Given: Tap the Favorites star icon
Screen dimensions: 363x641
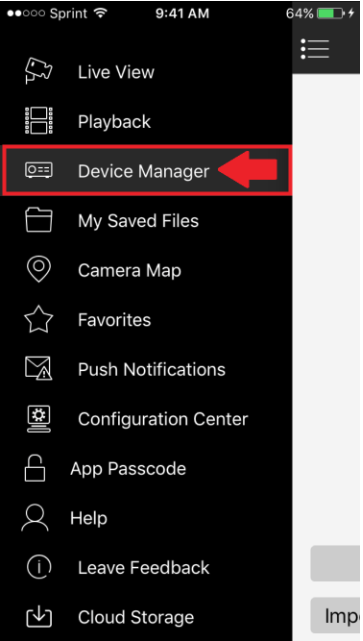Looking at the screenshot, I should [x=38, y=319].
